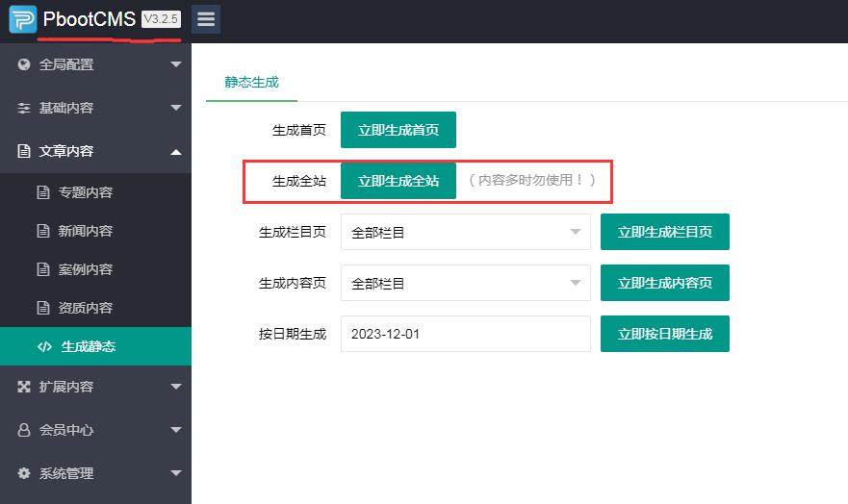Expand the 全局配置 menu arrow
Viewport: 848px width, 504px height.
[x=175, y=64]
